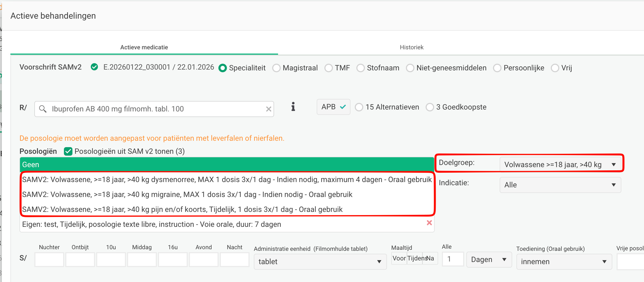
Task: Open the Doelgroep dropdown
Action: coord(560,164)
